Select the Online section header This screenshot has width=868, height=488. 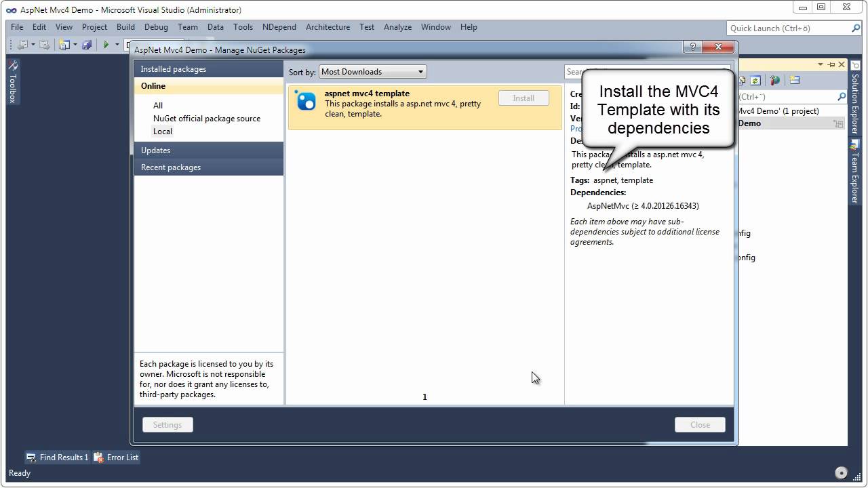coord(209,86)
